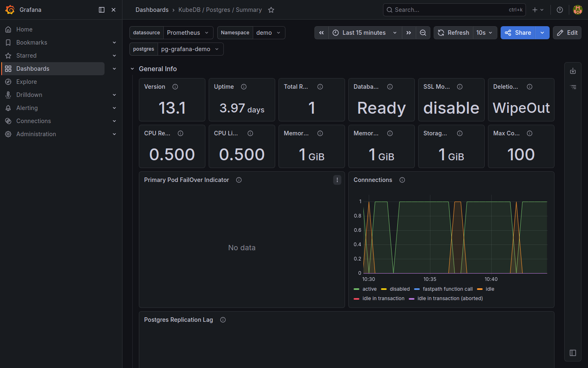Open the 10s refresh interval dropdown
The height and width of the screenshot is (368, 588).
485,33
